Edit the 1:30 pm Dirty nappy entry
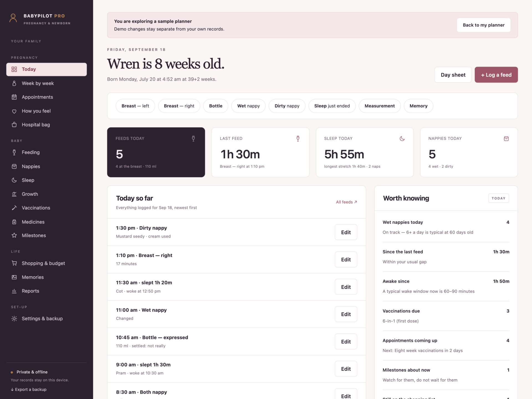The height and width of the screenshot is (399, 532). coord(346,232)
